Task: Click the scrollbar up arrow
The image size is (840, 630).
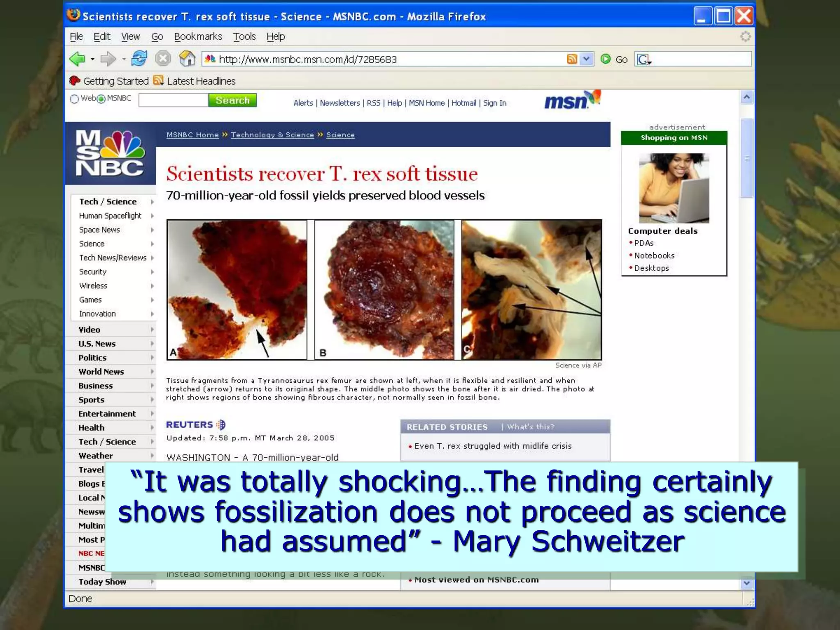Action: 746,97
